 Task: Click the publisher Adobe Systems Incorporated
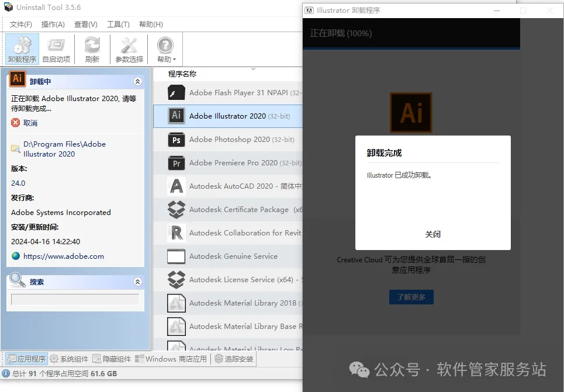(61, 213)
